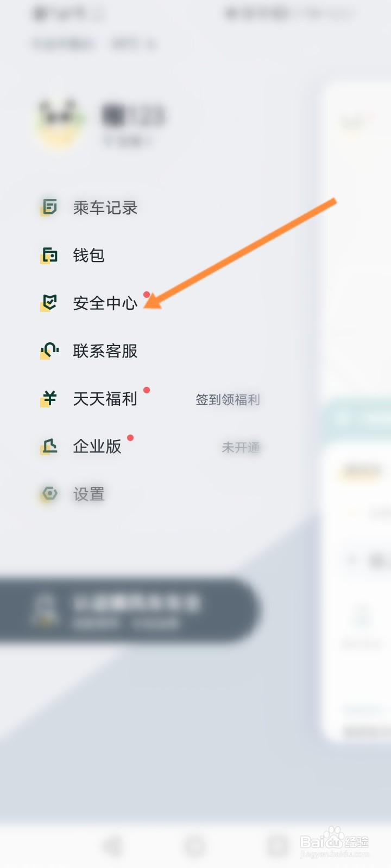Tap the back navigation icon at bottom
The height and width of the screenshot is (868, 391).
pyautogui.click(x=112, y=846)
